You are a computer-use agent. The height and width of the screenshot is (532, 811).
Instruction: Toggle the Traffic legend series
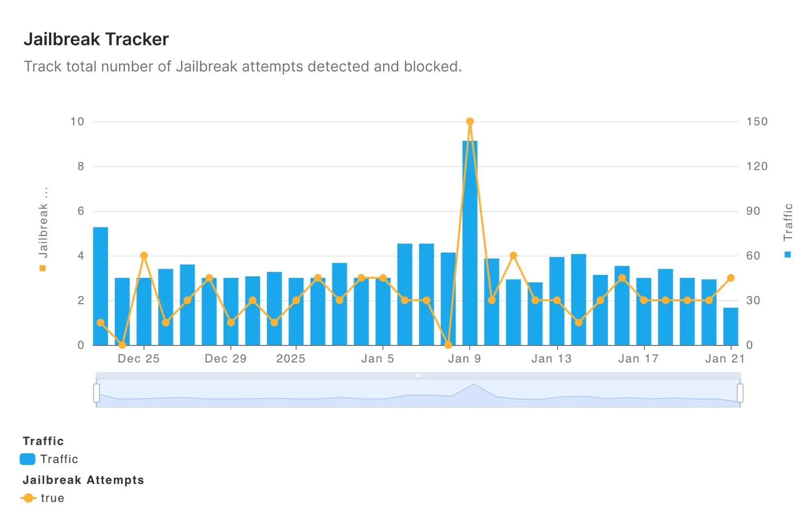click(x=49, y=459)
